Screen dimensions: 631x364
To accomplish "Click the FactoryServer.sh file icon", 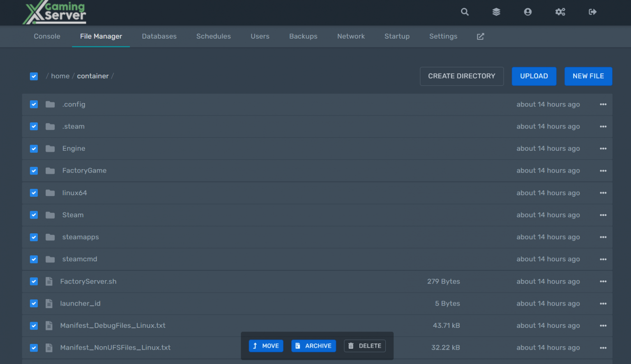I will tap(49, 281).
